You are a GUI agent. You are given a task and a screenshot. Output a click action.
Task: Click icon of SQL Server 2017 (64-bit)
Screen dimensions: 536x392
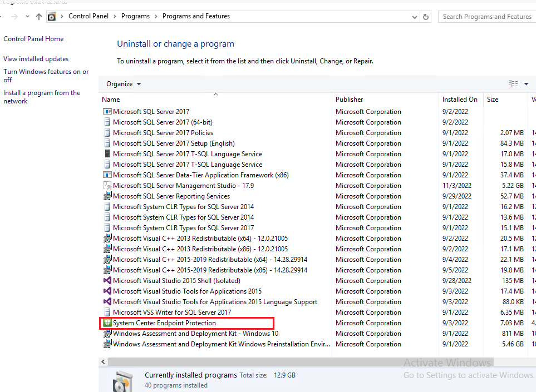[107, 122]
